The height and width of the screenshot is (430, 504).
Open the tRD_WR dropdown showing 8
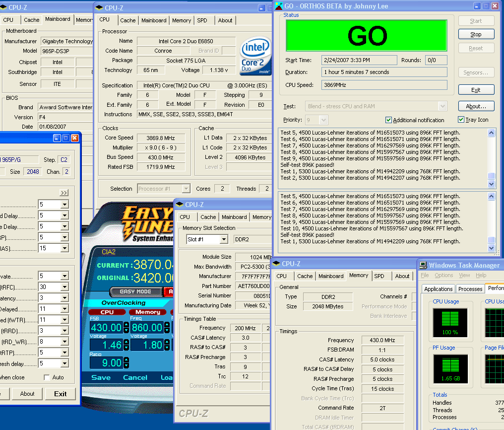[x=64, y=342]
